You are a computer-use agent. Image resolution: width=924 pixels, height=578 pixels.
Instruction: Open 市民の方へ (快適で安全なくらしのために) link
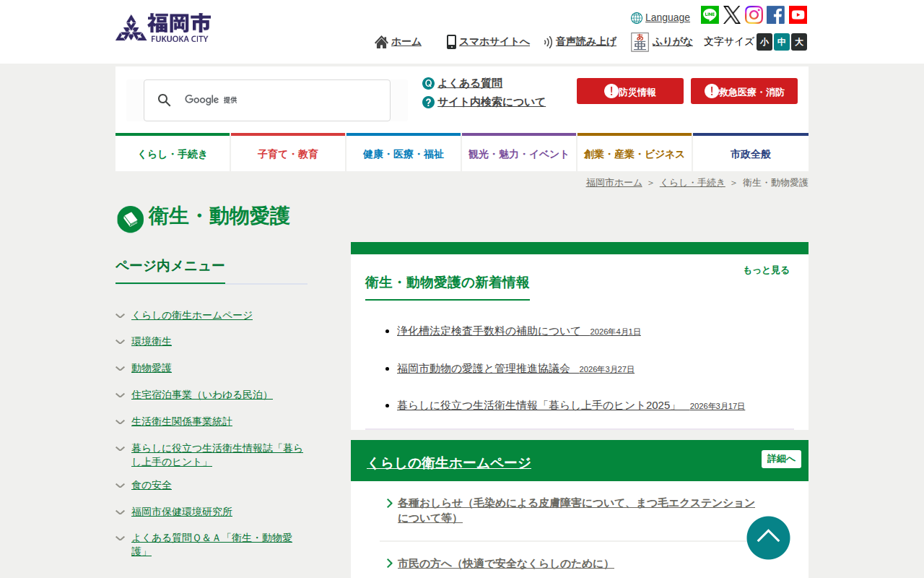click(505, 564)
